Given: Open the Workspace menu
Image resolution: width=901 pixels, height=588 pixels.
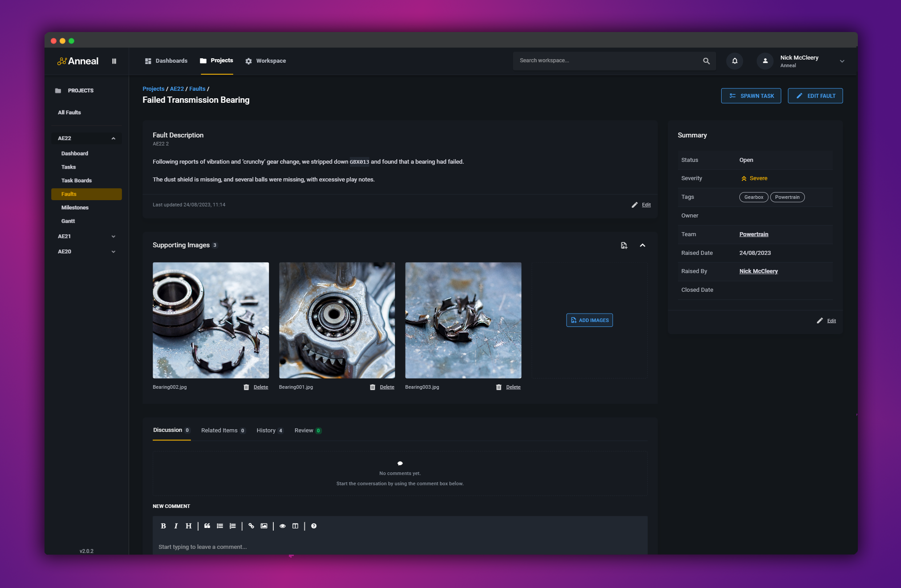Looking at the screenshot, I should click(x=265, y=61).
